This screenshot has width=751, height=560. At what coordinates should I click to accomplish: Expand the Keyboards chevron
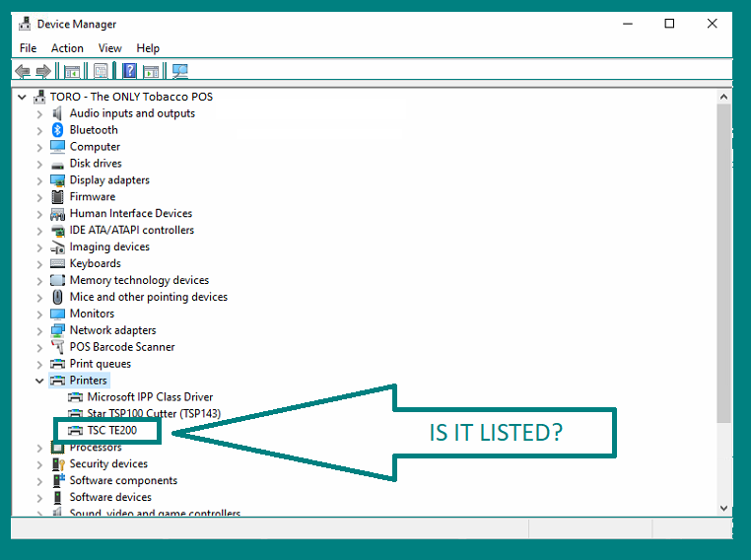tap(39, 264)
